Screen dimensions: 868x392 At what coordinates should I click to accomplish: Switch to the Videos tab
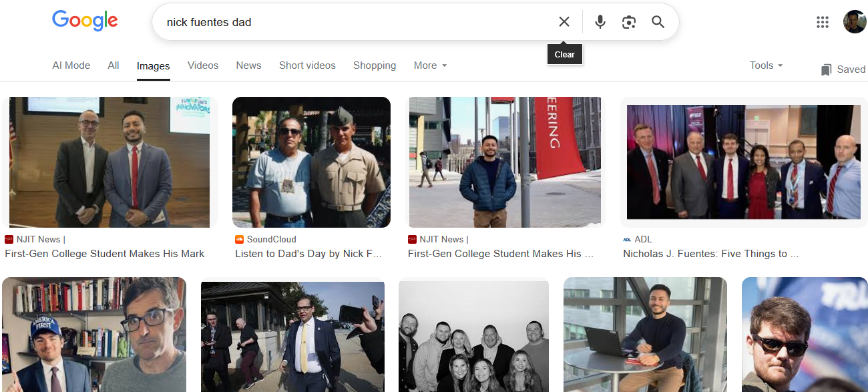(203, 65)
